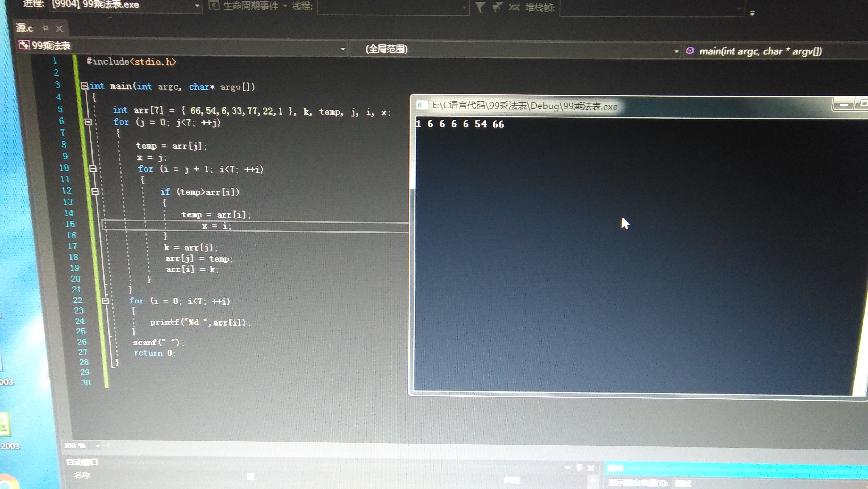Collapse the int main function block
The width and height of the screenshot is (868, 489).
(84, 86)
